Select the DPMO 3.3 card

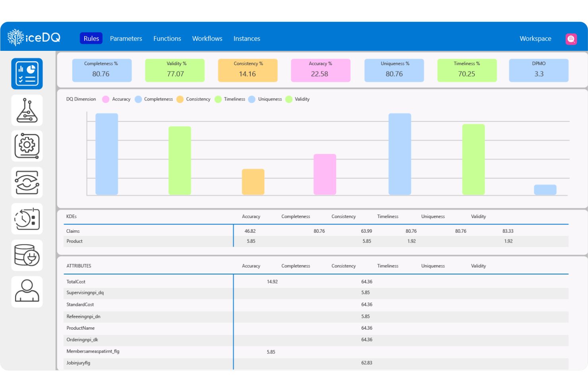click(539, 70)
